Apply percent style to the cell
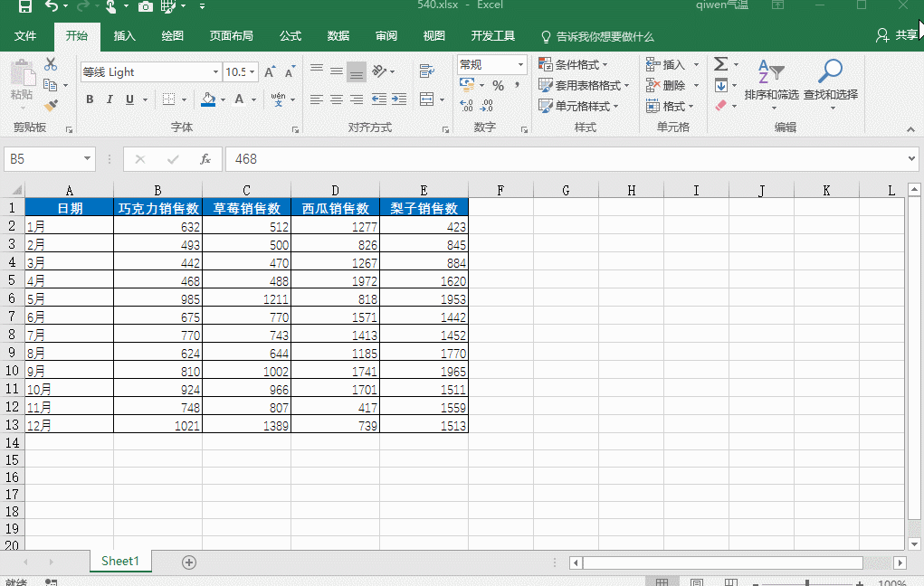The height and width of the screenshot is (586, 924). (x=498, y=85)
